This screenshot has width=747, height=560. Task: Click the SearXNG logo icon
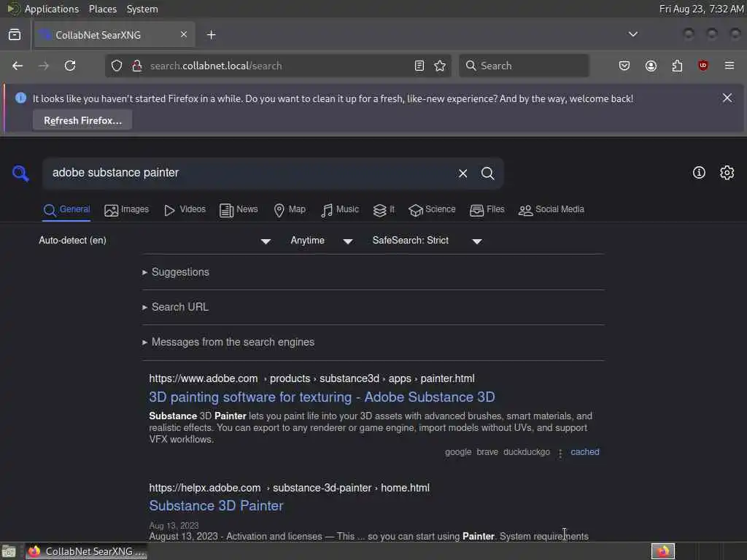coord(20,174)
